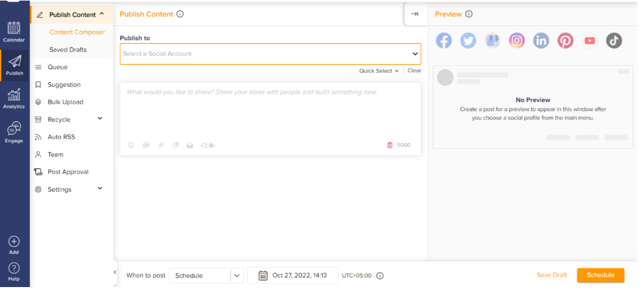The height and width of the screenshot is (293, 644).
Task: Click the post content text area
Action: (x=270, y=110)
